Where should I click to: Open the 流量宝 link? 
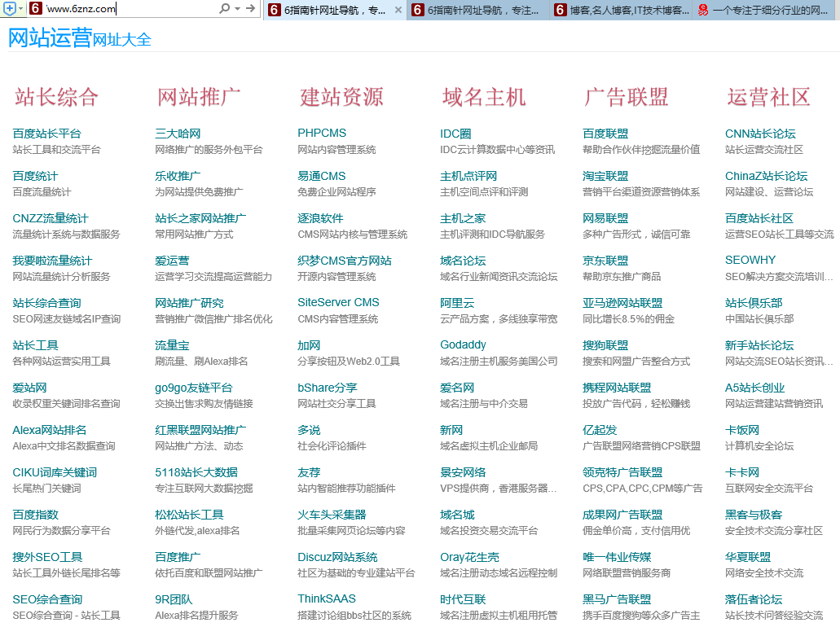tap(172, 344)
